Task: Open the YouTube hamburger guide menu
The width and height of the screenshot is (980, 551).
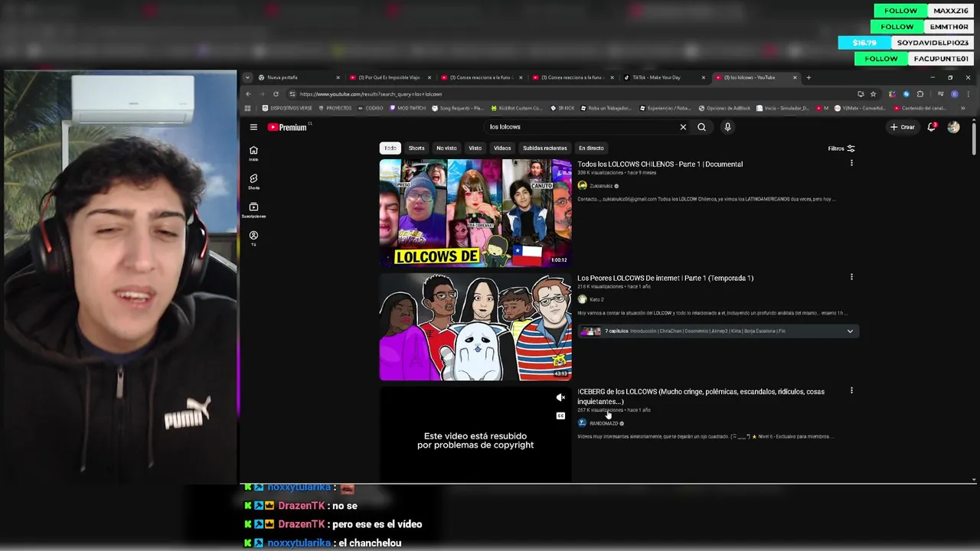Action: [253, 127]
